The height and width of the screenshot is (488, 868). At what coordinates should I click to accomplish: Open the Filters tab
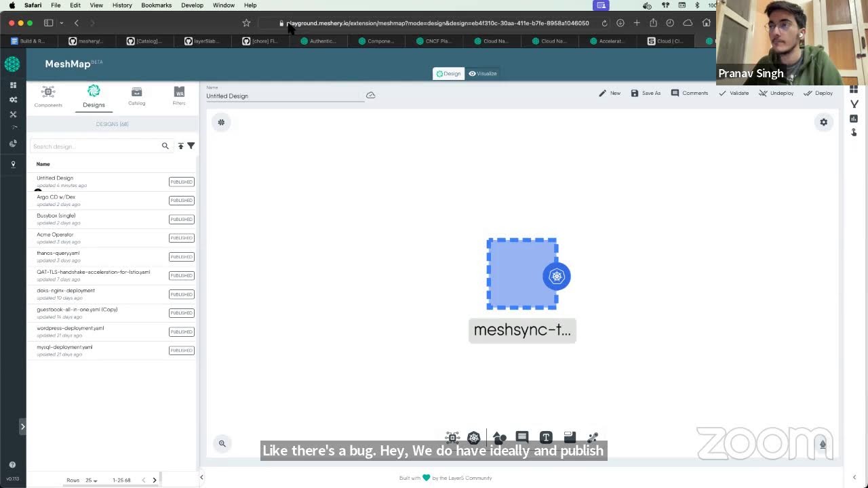point(179,96)
